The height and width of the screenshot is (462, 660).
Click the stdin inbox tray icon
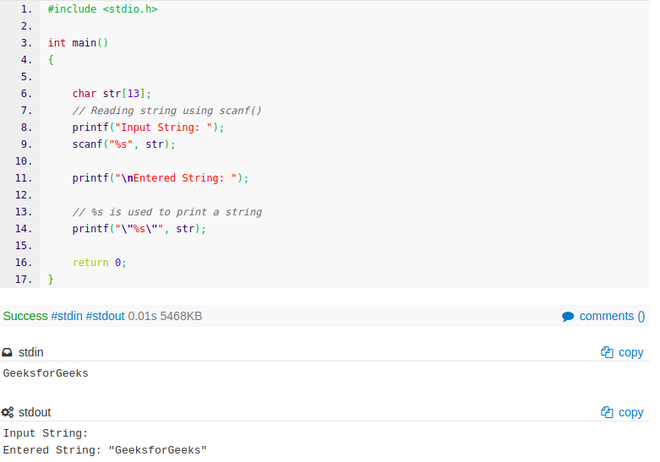[8, 353]
